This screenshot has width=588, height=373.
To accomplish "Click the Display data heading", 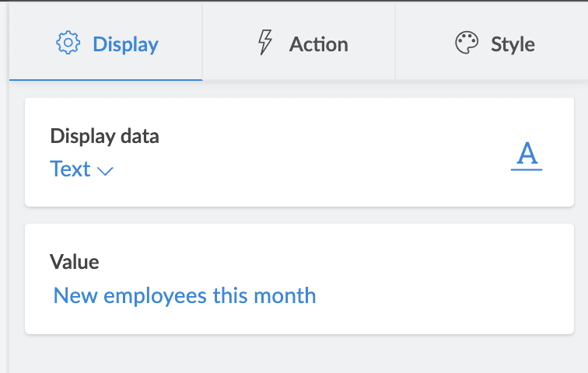I will click(104, 137).
